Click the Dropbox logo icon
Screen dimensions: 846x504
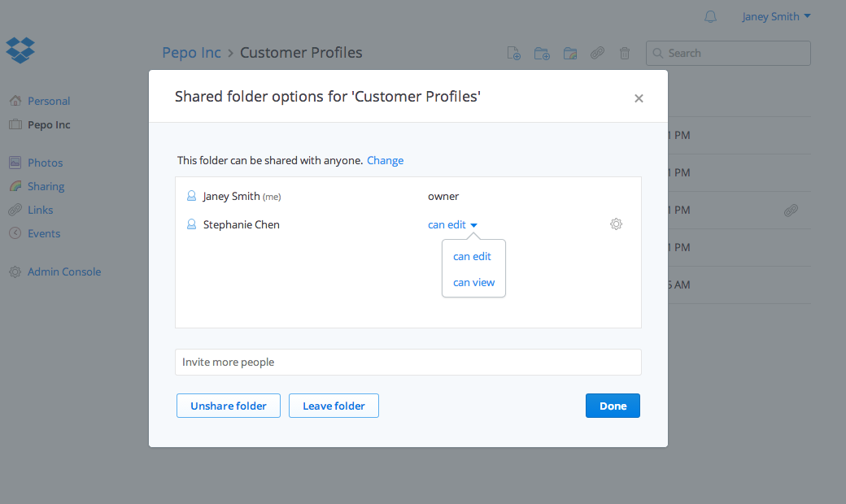[x=20, y=50]
